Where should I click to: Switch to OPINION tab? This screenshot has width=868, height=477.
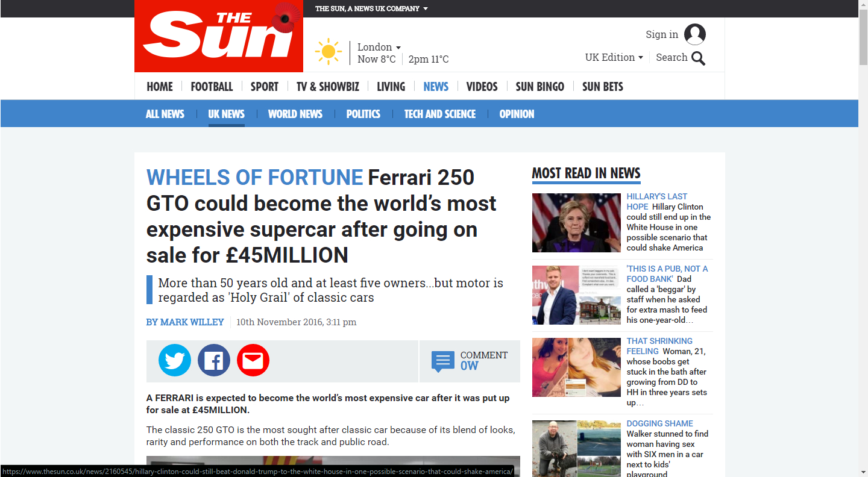point(517,114)
